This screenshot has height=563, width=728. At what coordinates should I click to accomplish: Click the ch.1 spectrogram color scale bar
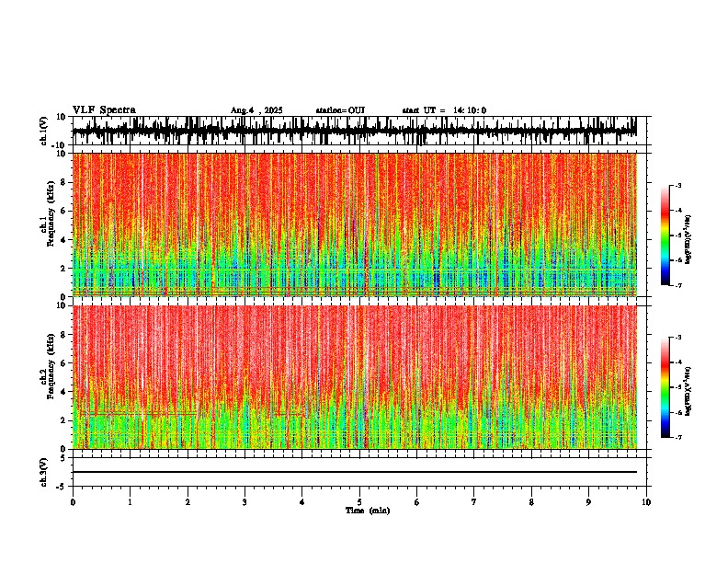pyautogui.click(x=665, y=236)
